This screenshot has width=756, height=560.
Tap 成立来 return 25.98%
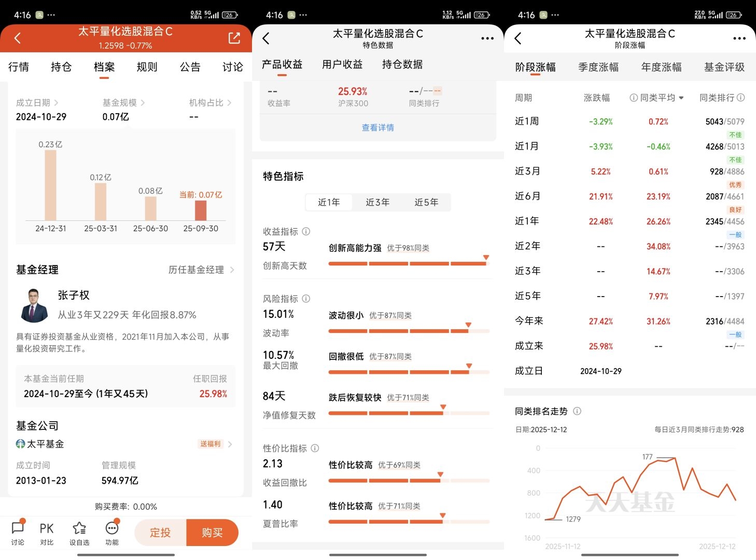point(600,346)
